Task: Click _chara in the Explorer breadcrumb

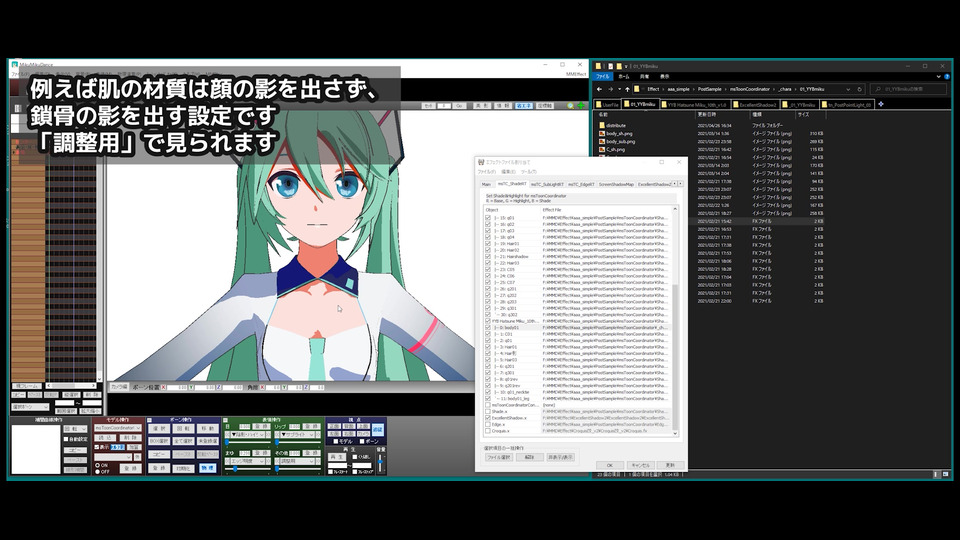Action: click(786, 89)
